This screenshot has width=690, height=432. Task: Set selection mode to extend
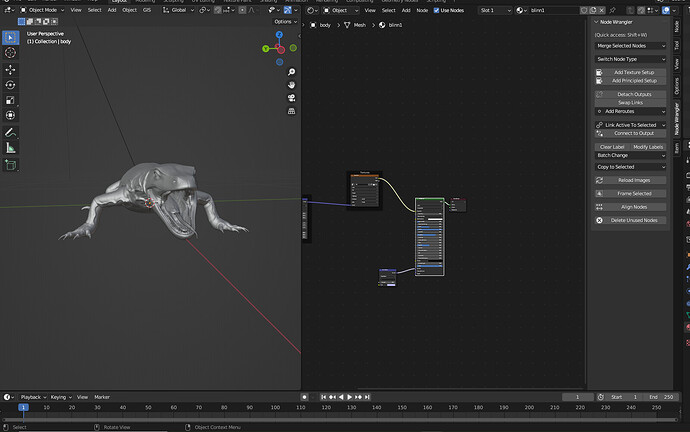(x=29, y=22)
